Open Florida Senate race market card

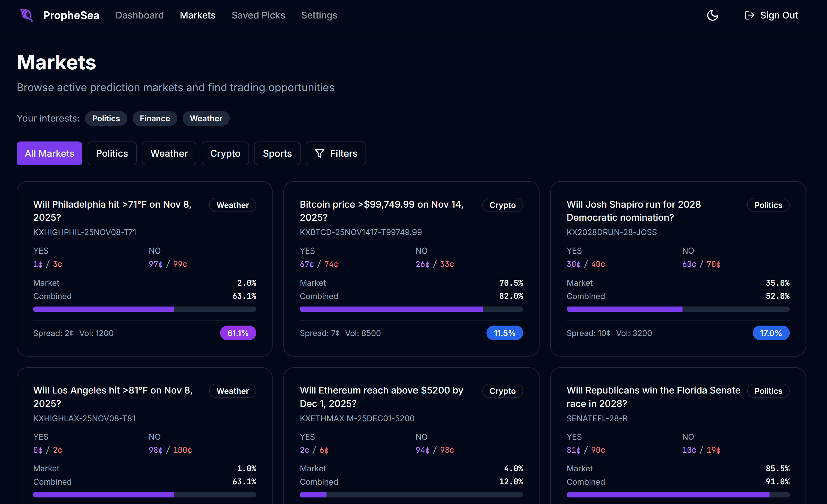click(x=653, y=397)
